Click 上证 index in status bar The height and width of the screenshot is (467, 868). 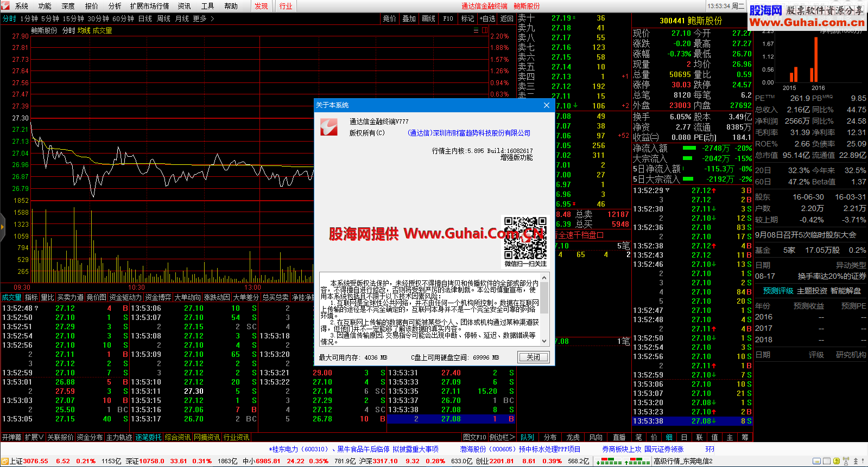click(x=29, y=461)
